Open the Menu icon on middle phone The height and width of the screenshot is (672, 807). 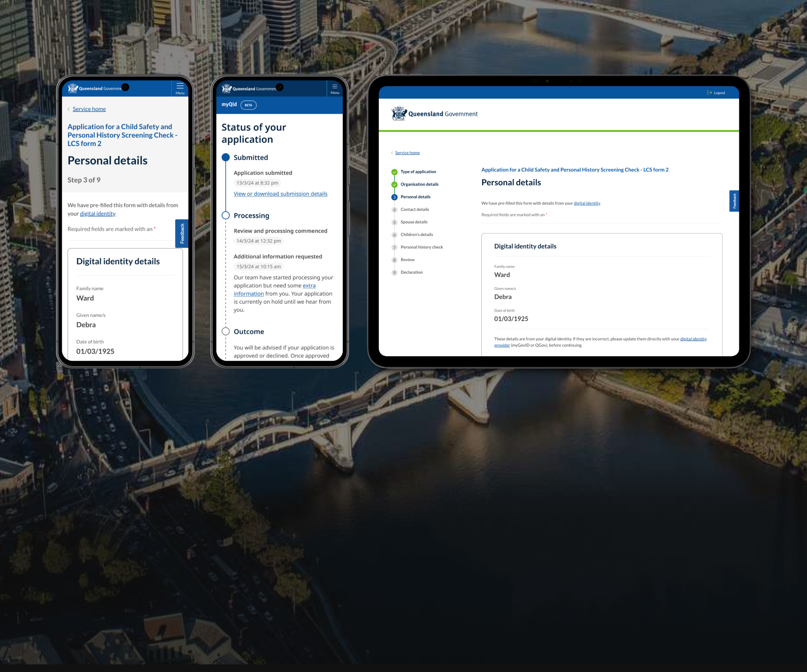335,89
